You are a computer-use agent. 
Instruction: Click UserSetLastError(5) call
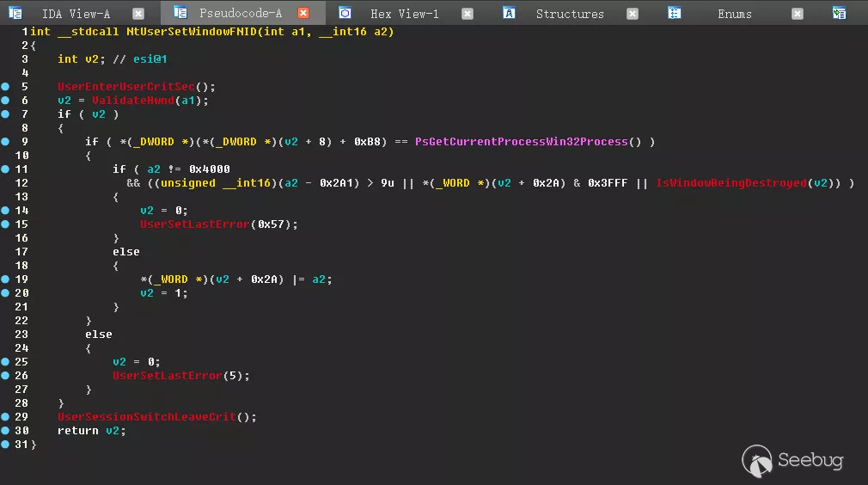pyautogui.click(x=181, y=376)
